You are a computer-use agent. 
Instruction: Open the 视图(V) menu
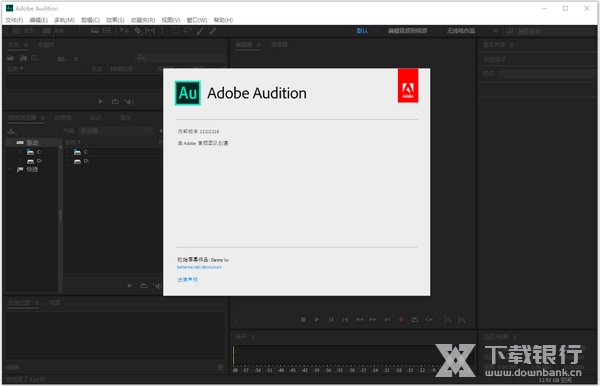click(171, 20)
